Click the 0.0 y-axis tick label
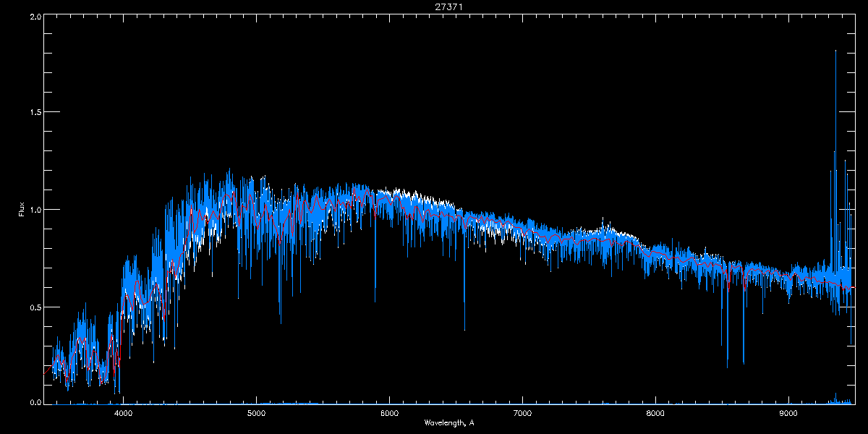The width and height of the screenshot is (868, 434). coord(35,401)
